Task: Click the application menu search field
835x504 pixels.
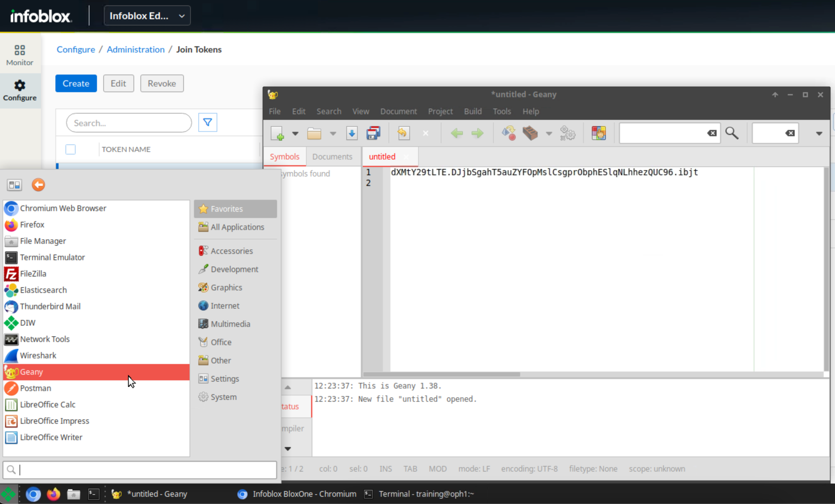Action: click(146, 470)
